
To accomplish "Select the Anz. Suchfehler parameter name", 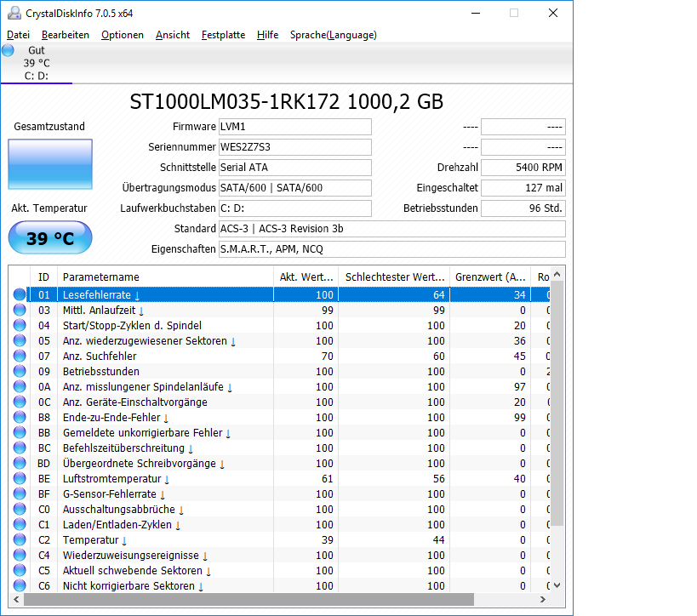I will pyautogui.click(x=100, y=356).
